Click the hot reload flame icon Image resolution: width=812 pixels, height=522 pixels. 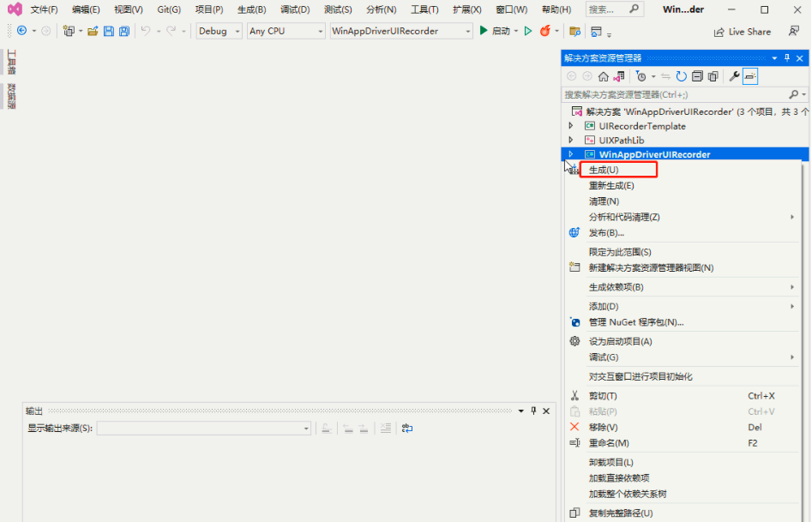tap(544, 31)
